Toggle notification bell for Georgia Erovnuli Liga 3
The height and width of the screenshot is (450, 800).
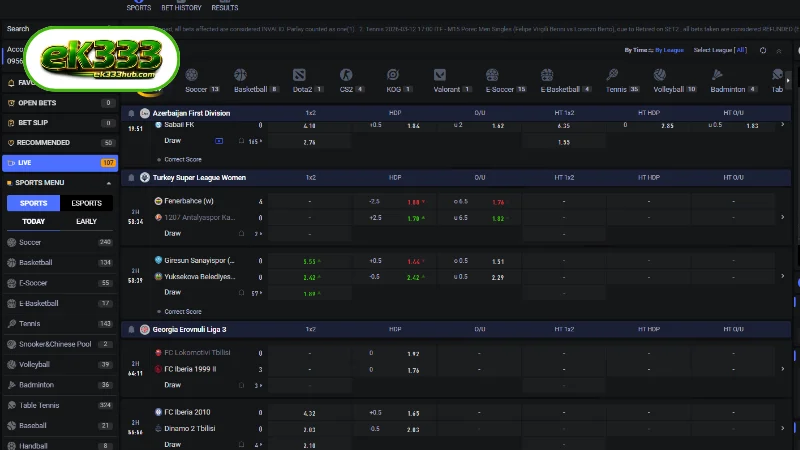pyautogui.click(x=131, y=330)
